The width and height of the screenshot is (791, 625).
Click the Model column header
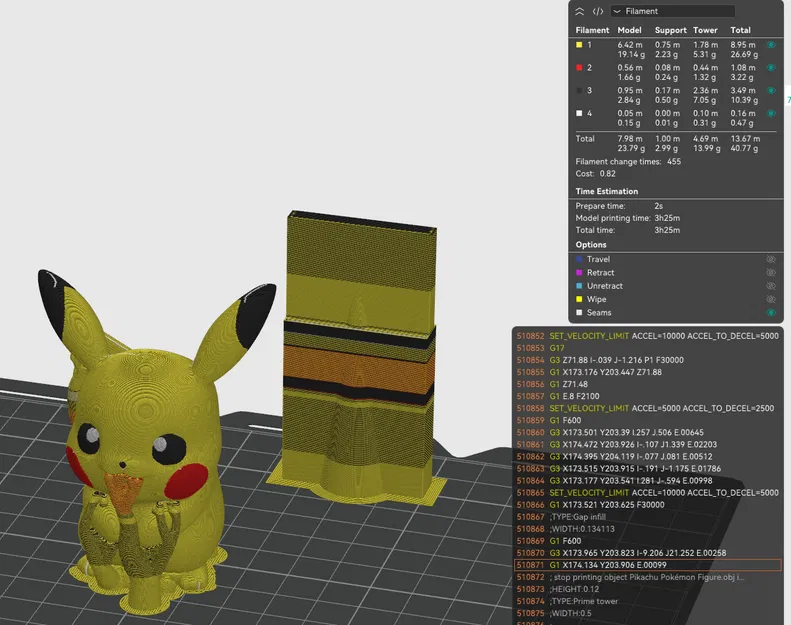tap(629, 30)
